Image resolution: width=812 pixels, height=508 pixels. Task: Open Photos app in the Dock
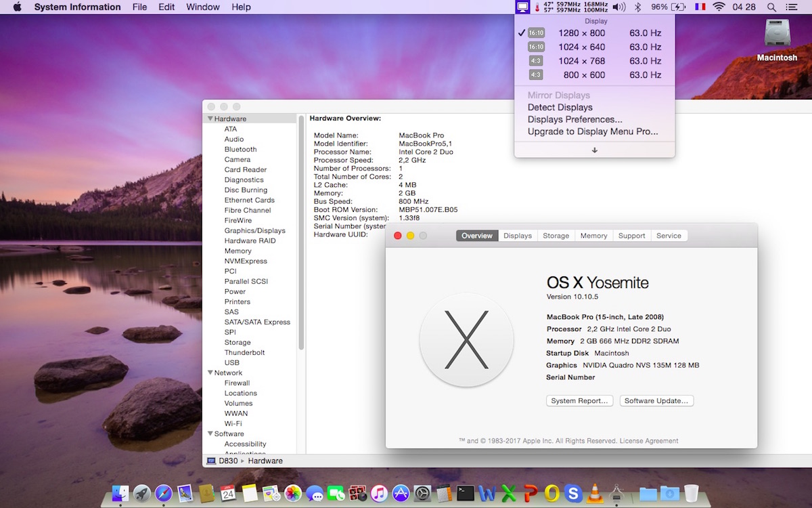(293, 494)
